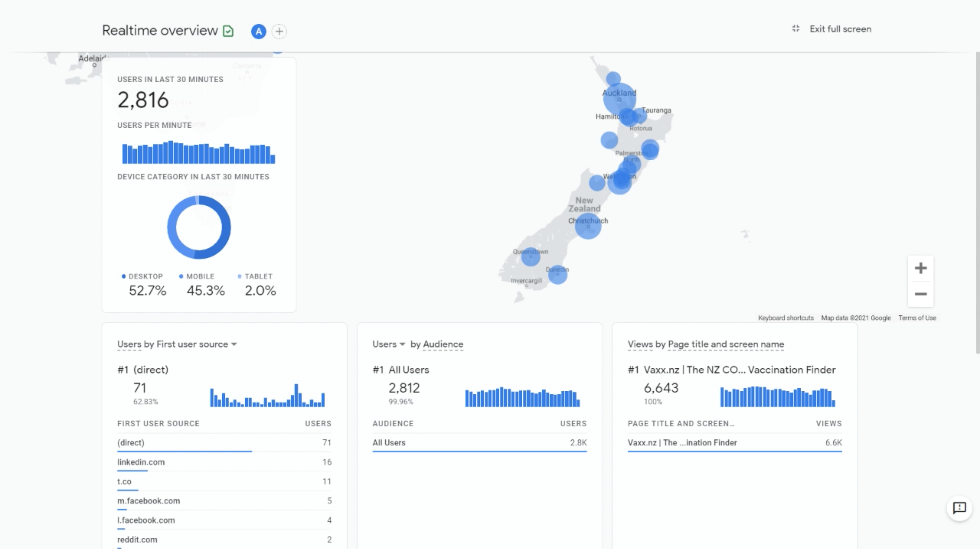Zoom in on the map
Viewport: 980px width, 549px height.
point(920,268)
